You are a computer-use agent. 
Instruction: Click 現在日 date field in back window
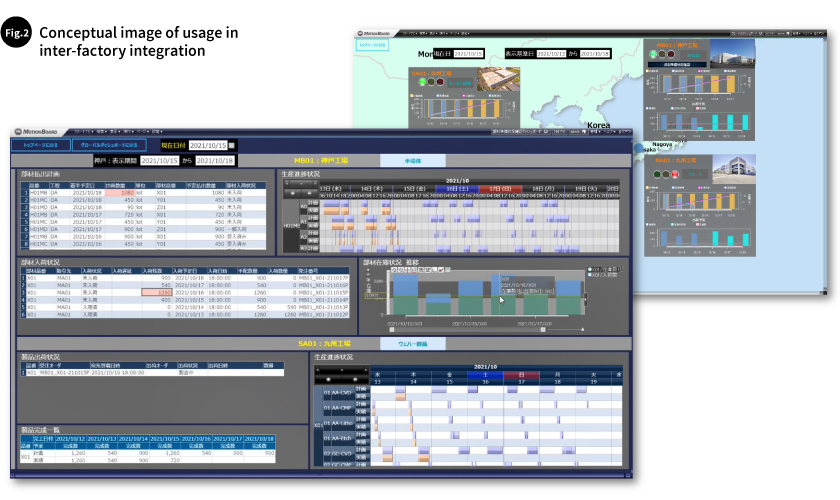[x=468, y=54]
